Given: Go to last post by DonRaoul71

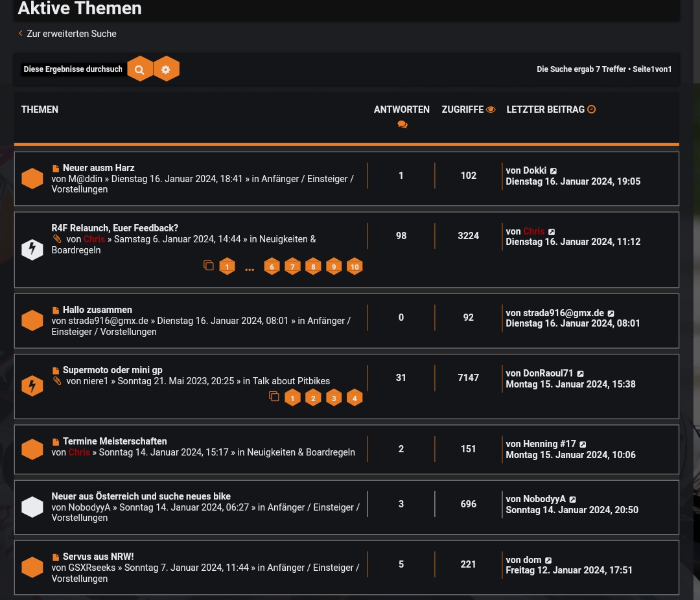Looking at the screenshot, I should pos(581,374).
